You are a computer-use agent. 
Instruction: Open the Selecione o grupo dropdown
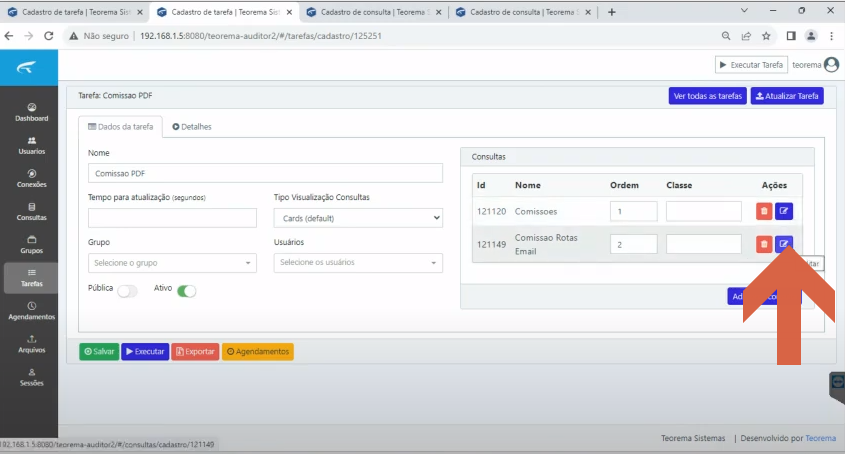pyautogui.click(x=172, y=263)
